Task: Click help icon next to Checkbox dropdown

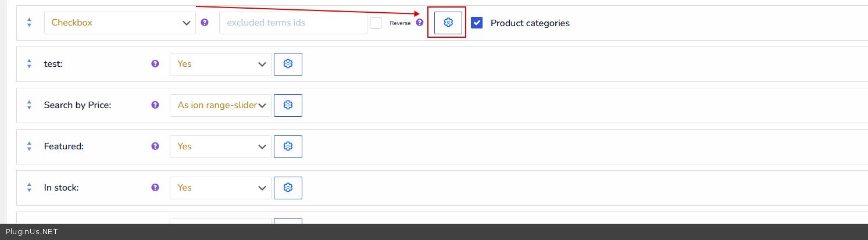Action: click(205, 23)
